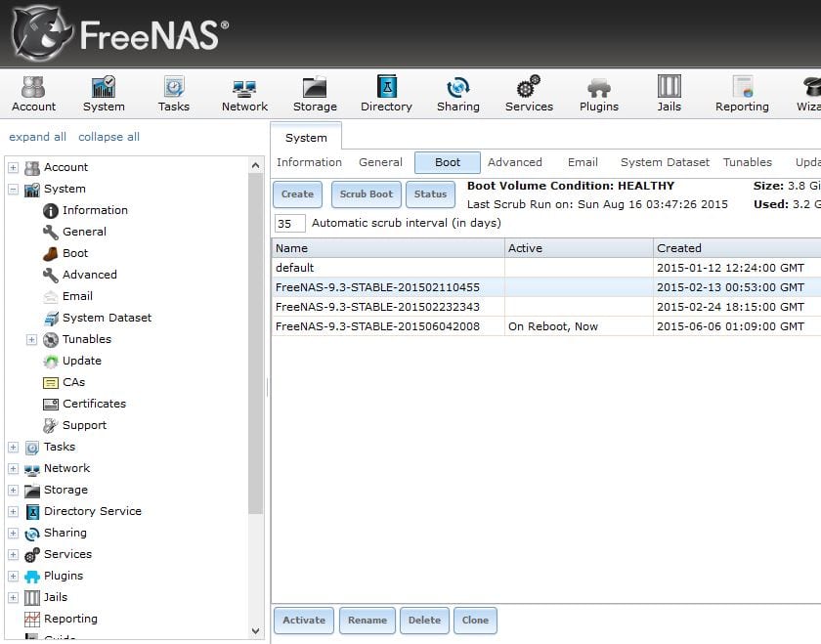Expand the Directory Service tree node
821x644 pixels.
coord(13,511)
